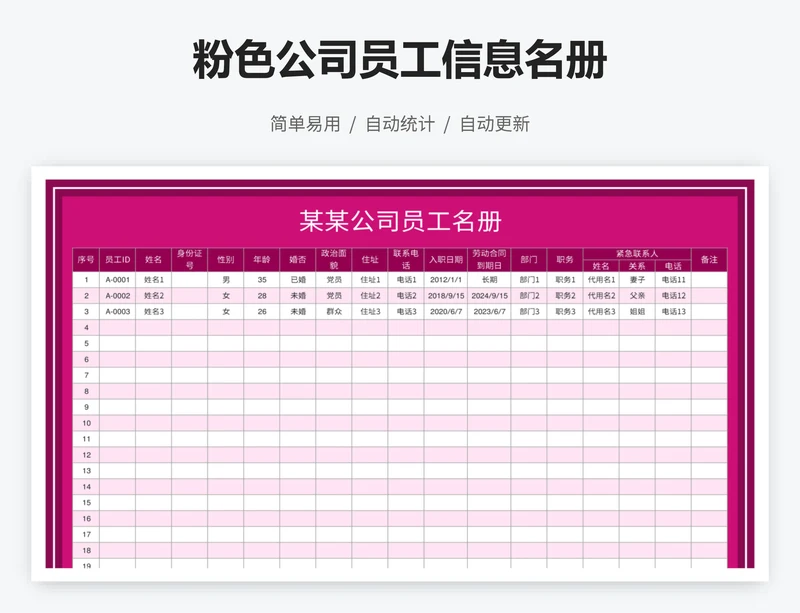The height and width of the screenshot is (613, 800).
Task: Select the 电话11 emergency phone cell
Action: pos(673,280)
